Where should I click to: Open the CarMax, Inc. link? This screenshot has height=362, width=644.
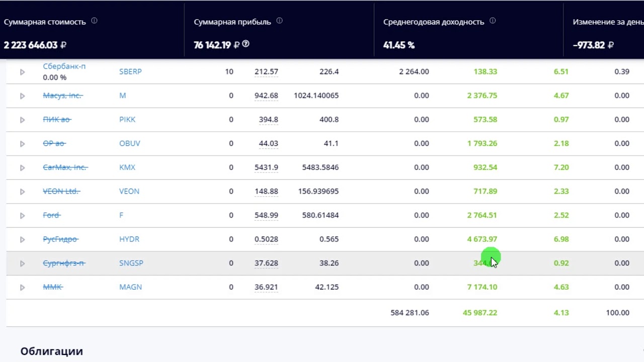[x=65, y=167]
